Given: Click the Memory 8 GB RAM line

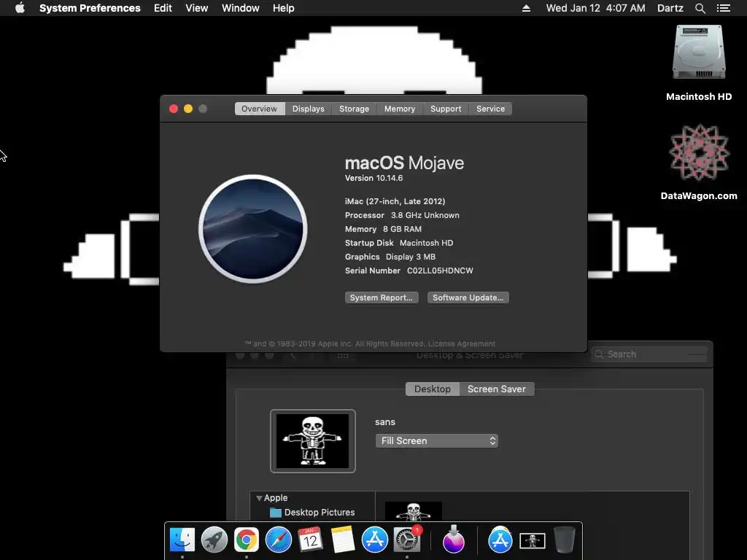Looking at the screenshot, I should click(383, 229).
